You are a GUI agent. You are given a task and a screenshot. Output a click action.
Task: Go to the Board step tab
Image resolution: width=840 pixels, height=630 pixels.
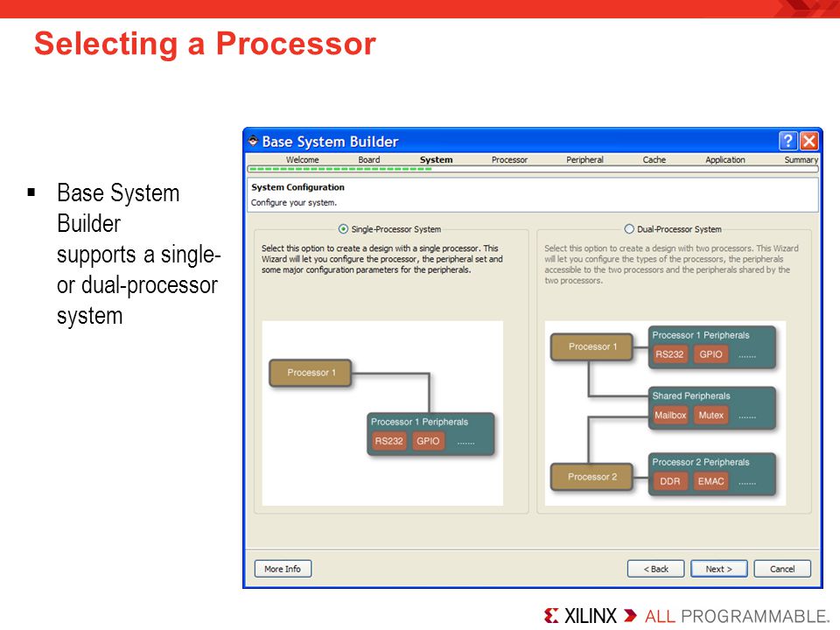pos(369,159)
